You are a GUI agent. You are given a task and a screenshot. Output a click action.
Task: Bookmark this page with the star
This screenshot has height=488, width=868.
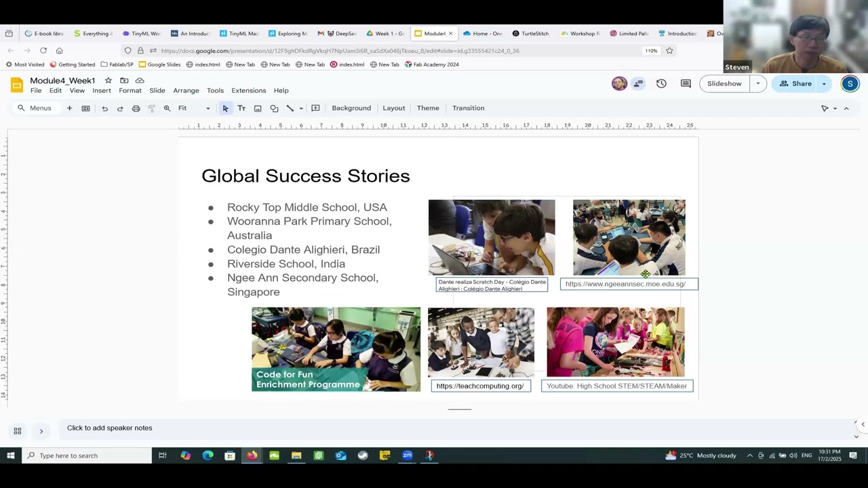669,51
